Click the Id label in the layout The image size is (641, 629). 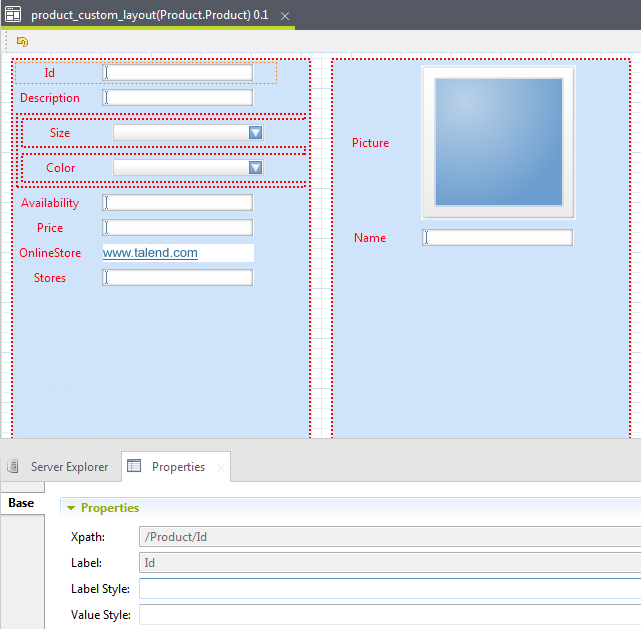click(x=50, y=73)
